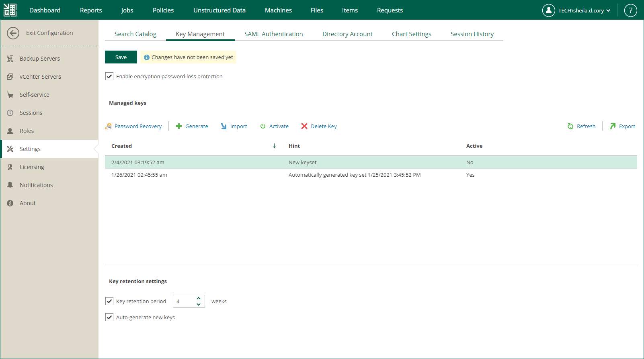Sort by the Created column header
Screen dimensions: 644x359
121,146
